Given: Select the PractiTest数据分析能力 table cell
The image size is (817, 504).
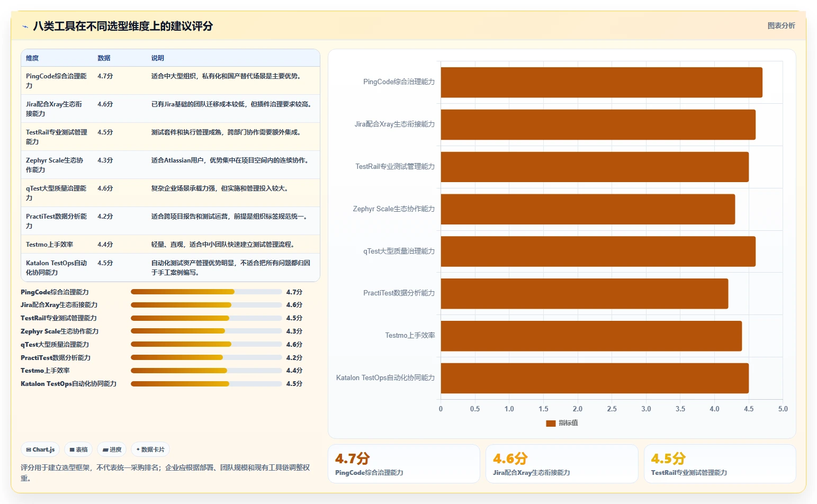Looking at the screenshot, I should pos(57,221).
